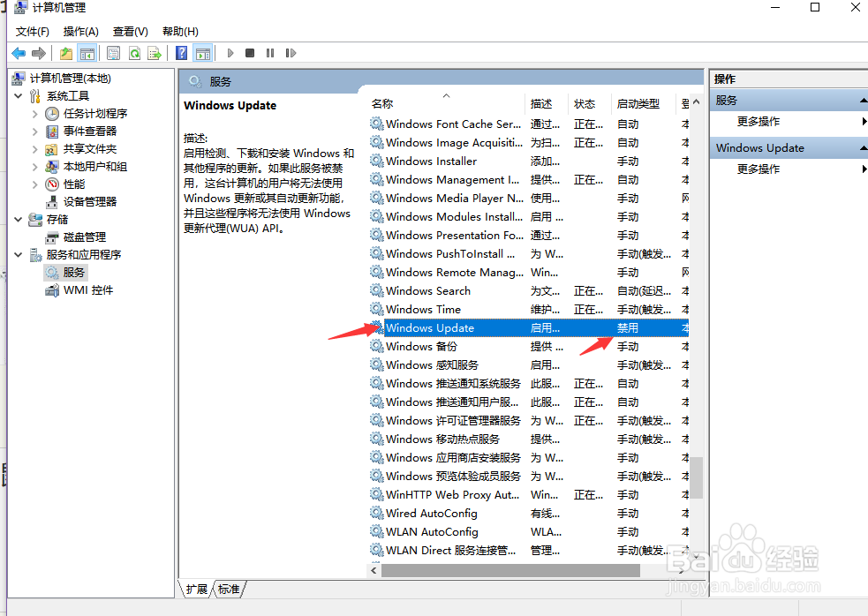Click the Up one level folder icon
The image size is (868, 616).
point(66,53)
